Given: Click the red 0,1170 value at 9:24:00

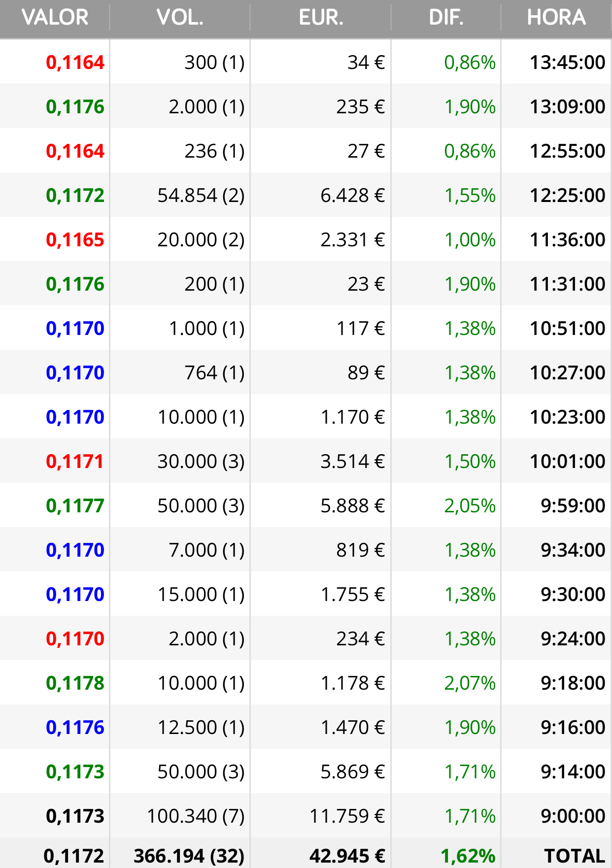Looking at the screenshot, I should (x=75, y=639).
